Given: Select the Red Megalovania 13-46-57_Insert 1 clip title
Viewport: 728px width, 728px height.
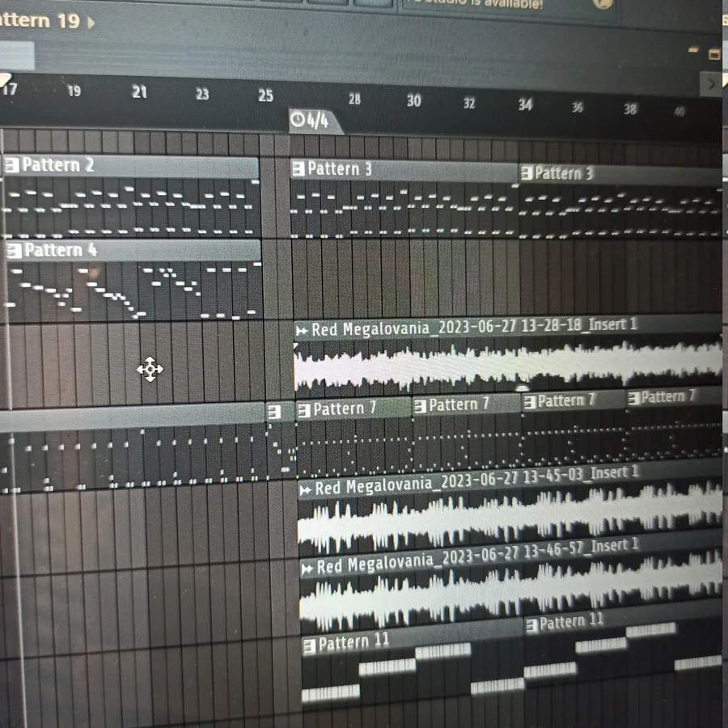Looking at the screenshot, I should coord(478,557).
